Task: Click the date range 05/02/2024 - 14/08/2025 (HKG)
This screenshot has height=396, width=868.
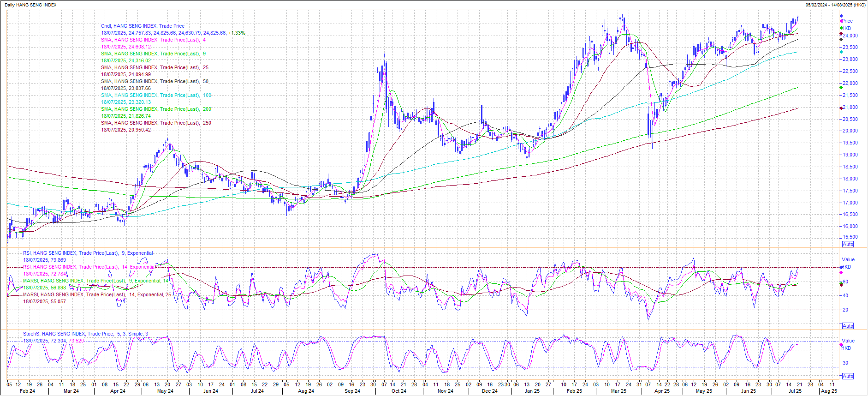Action: [836, 5]
